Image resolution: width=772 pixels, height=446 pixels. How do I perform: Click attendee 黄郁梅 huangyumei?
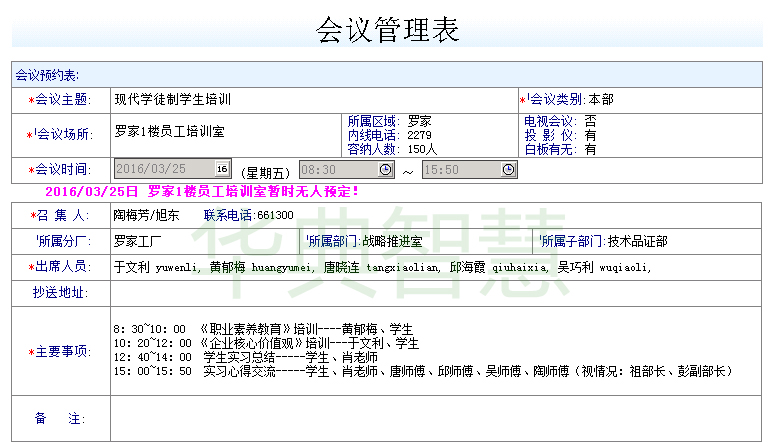[262, 267]
